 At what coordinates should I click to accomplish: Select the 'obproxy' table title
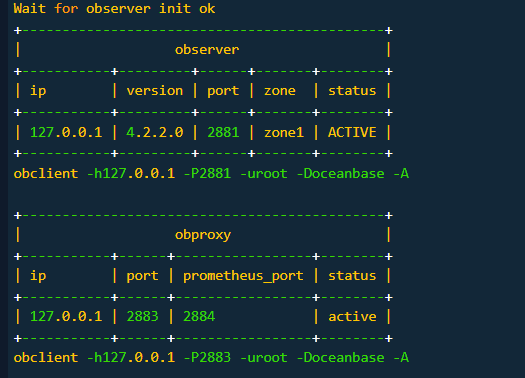(203, 235)
